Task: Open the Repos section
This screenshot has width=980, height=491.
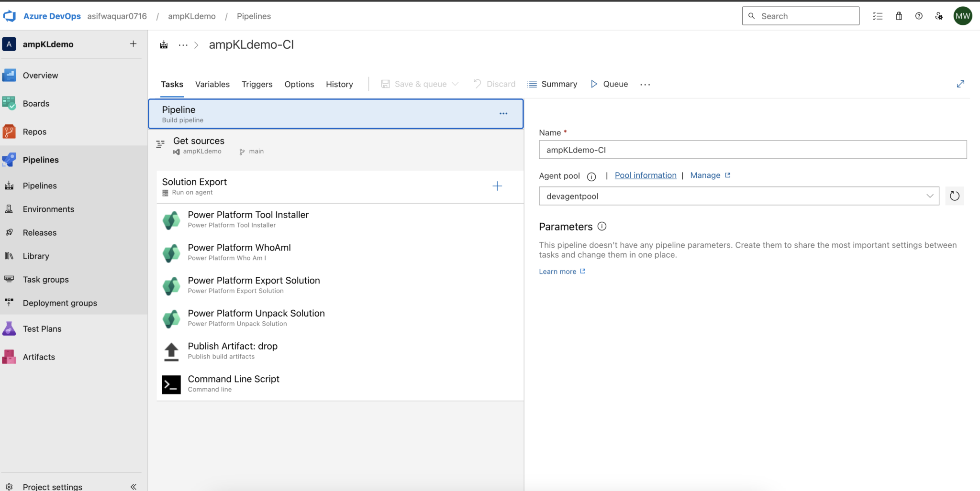Action: (x=34, y=131)
